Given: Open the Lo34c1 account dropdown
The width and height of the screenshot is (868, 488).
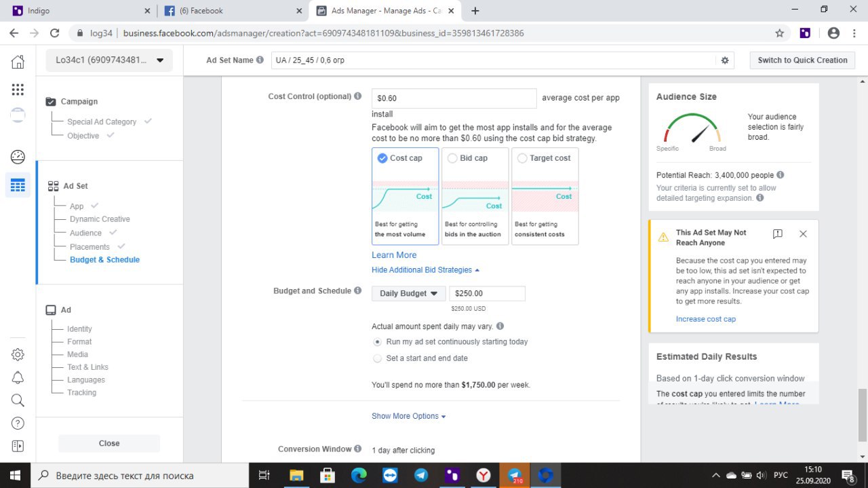Looking at the screenshot, I should (x=109, y=60).
